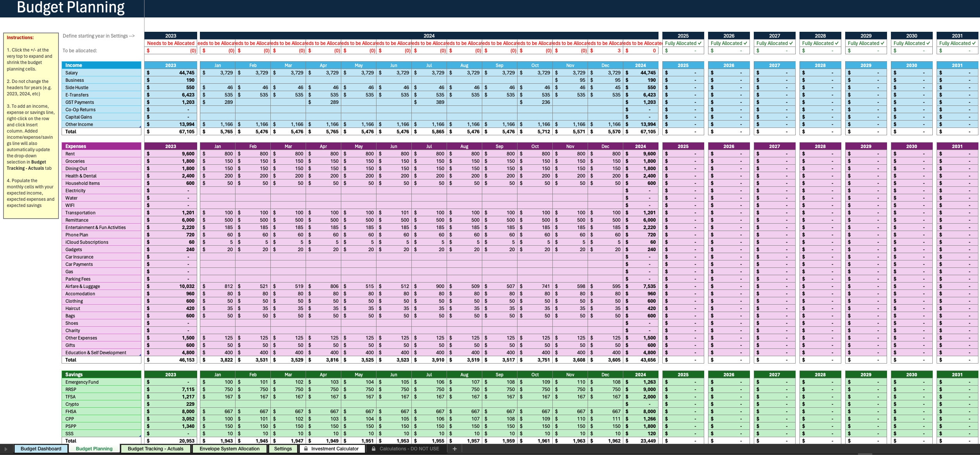Image resolution: width=980 pixels, height=455 pixels.
Task: Click the lock icon on Calculations - DO NOT USE tab
Action: (x=373, y=448)
